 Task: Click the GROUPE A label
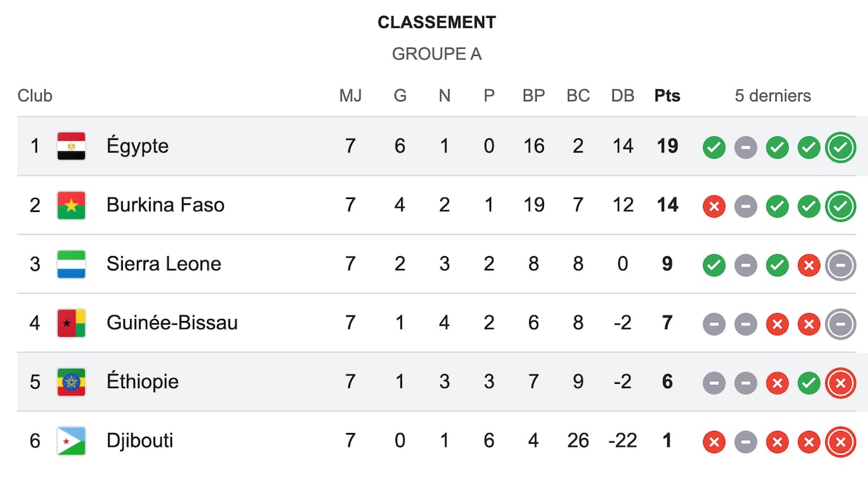coord(436,54)
